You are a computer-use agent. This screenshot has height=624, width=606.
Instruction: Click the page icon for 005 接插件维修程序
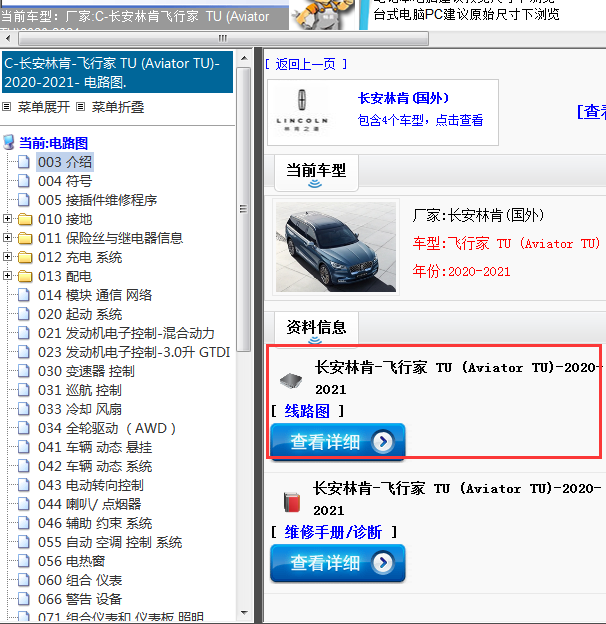tap(24, 200)
